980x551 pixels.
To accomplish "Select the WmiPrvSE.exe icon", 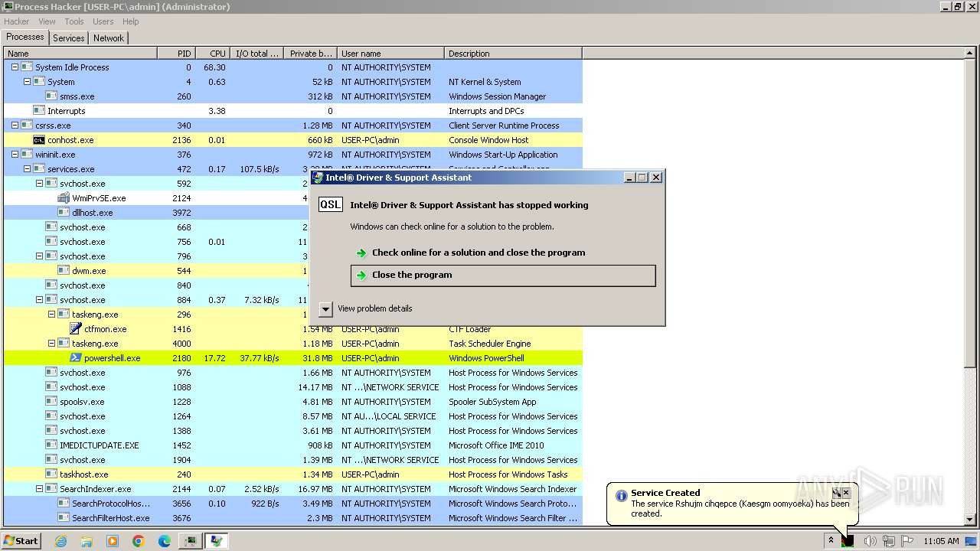I will [64, 198].
